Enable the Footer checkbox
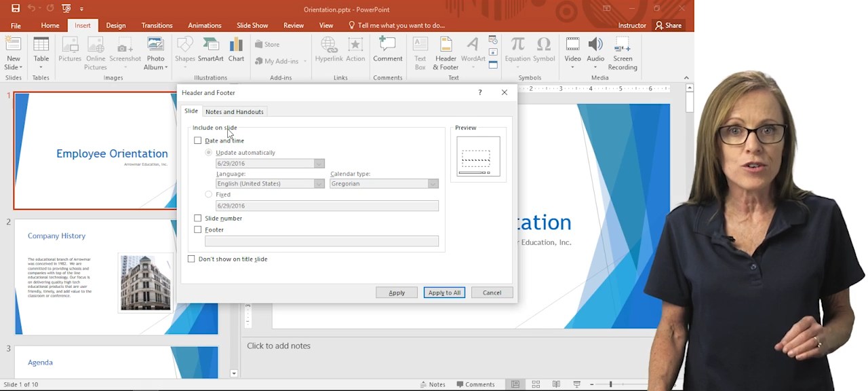This screenshot has height=391, width=868. point(198,229)
